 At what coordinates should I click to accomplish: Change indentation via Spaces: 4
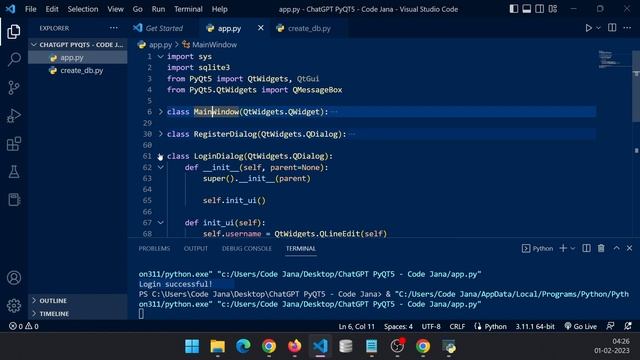398,327
